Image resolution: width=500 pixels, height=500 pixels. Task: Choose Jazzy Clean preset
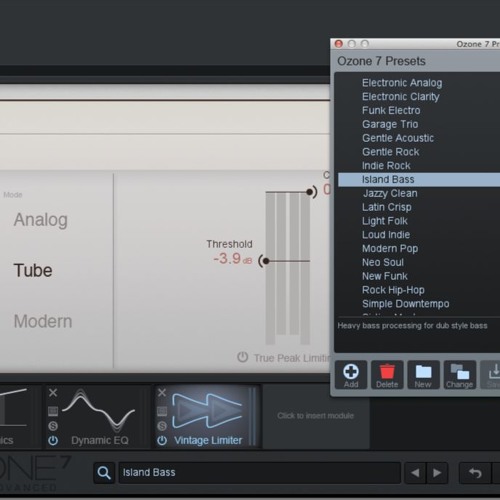coord(390,193)
